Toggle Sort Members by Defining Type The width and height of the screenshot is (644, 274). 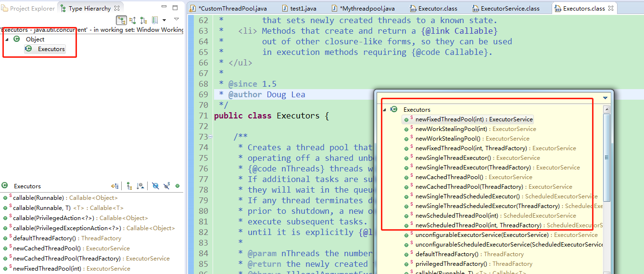pyautogui.click(x=140, y=186)
